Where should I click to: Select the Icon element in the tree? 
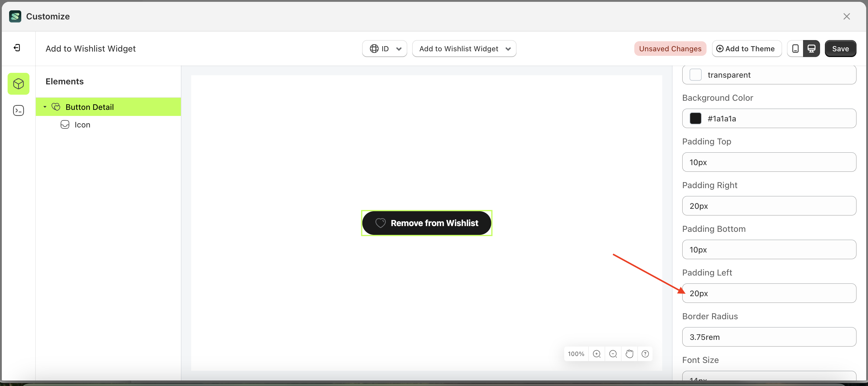[82, 124]
